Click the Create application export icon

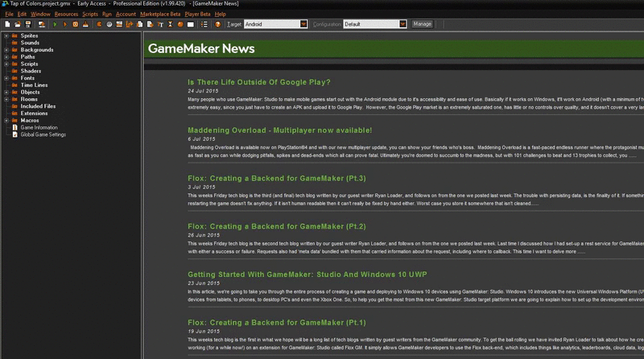(x=42, y=24)
